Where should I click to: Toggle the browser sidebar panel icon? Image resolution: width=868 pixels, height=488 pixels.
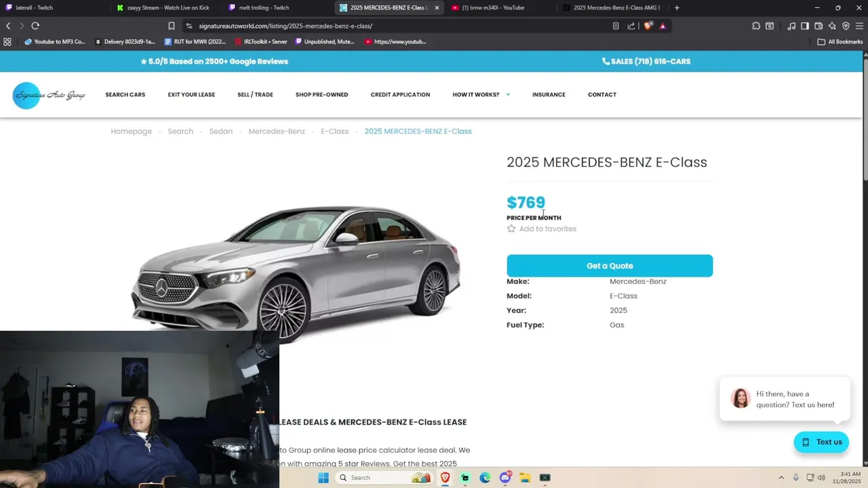[x=805, y=26]
